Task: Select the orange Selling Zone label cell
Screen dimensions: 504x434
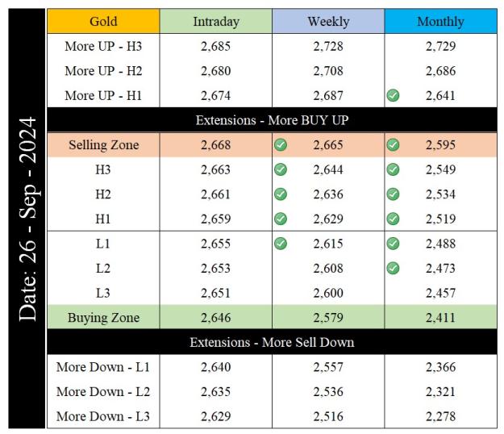Action: (103, 145)
